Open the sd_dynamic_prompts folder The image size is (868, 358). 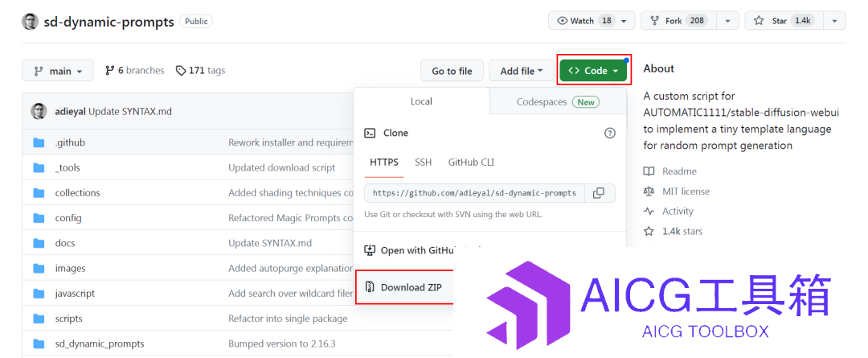click(100, 344)
